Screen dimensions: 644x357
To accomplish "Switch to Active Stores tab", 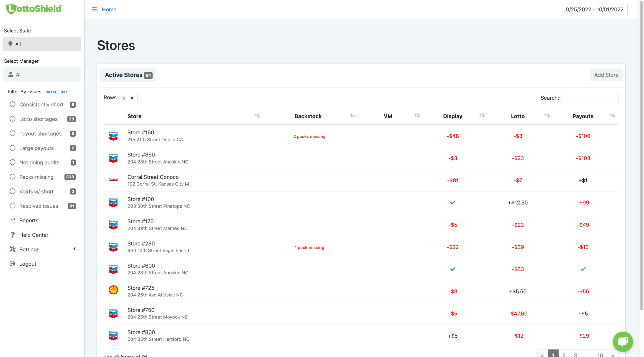I will pyautogui.click(x=128, y=75).
